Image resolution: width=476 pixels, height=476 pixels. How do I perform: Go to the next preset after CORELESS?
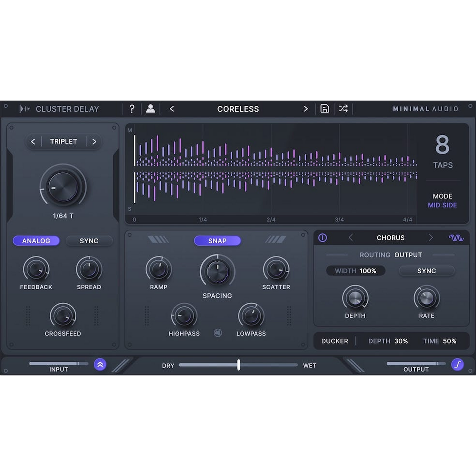pos(306,109)
